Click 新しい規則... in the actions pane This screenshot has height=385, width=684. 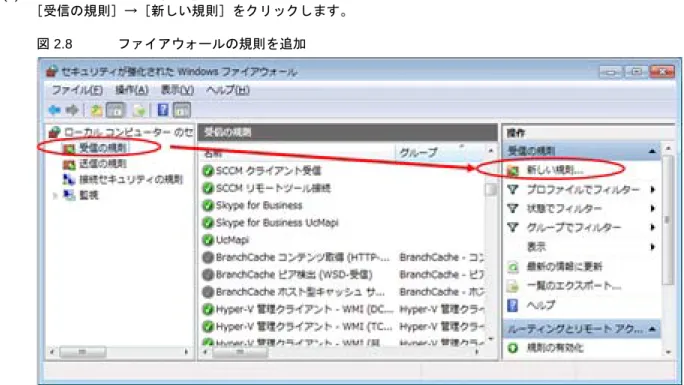[554, 170]
